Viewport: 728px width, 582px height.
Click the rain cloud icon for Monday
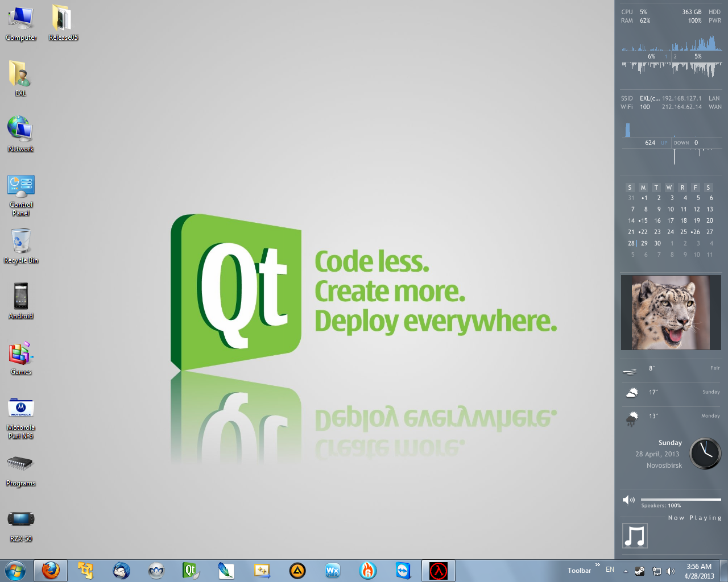click(631, 419)
